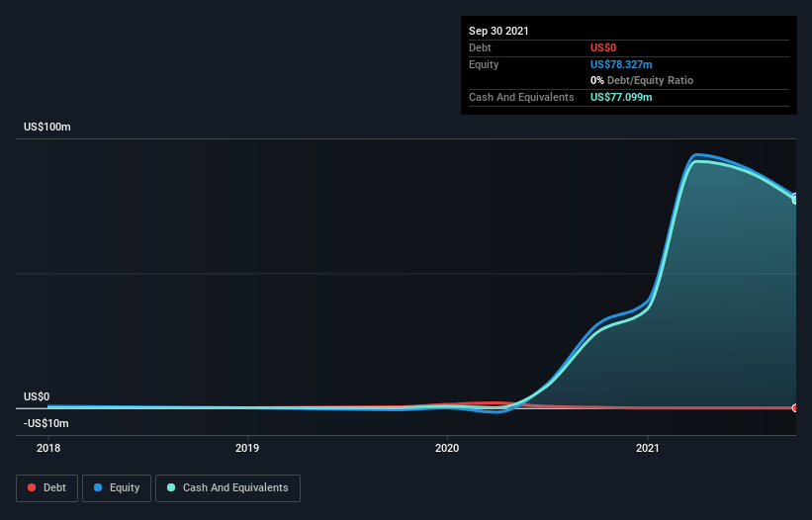Click the US$78.327m equity value
The image size is (812, 520).
point(621,64)
